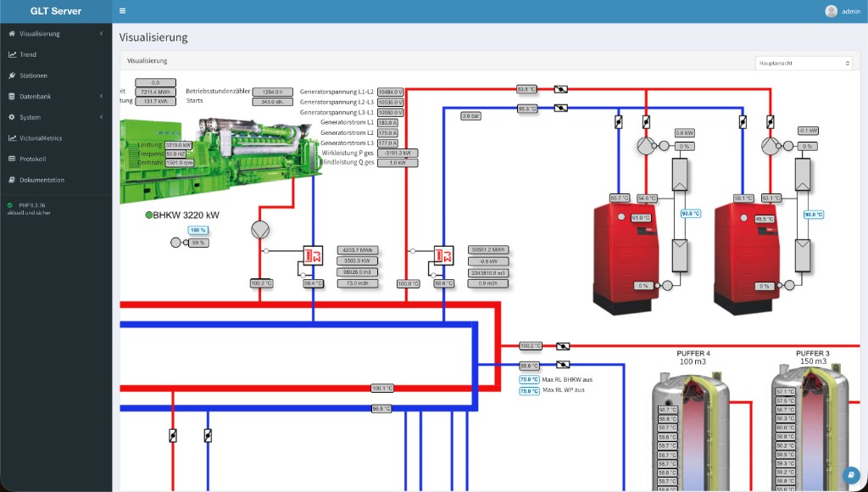Click the right red boiler image

pyautogui.click(x=747, y=260)
